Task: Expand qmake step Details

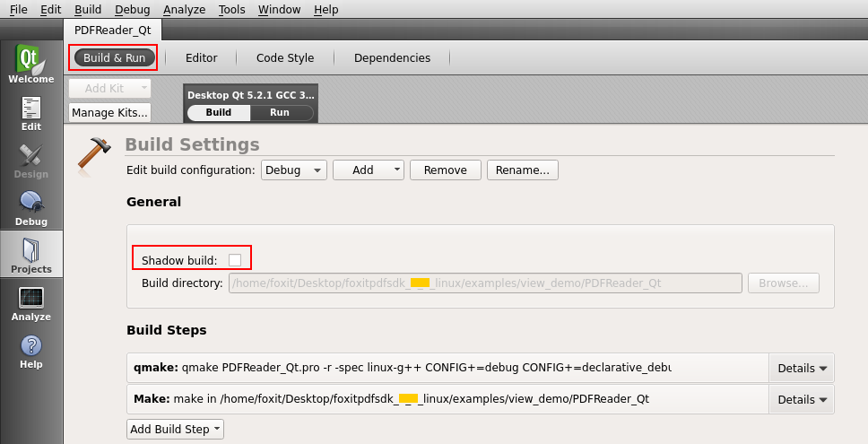Action: coord(801,368)
